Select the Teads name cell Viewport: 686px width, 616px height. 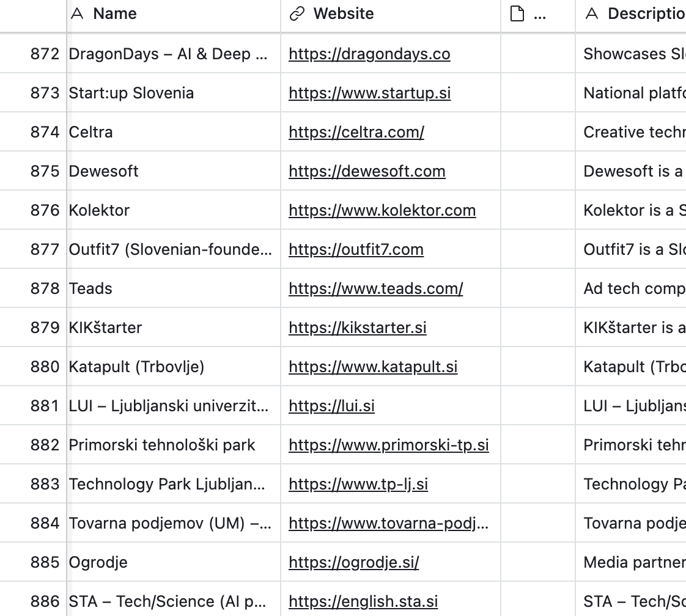click(x=174, y=288)
